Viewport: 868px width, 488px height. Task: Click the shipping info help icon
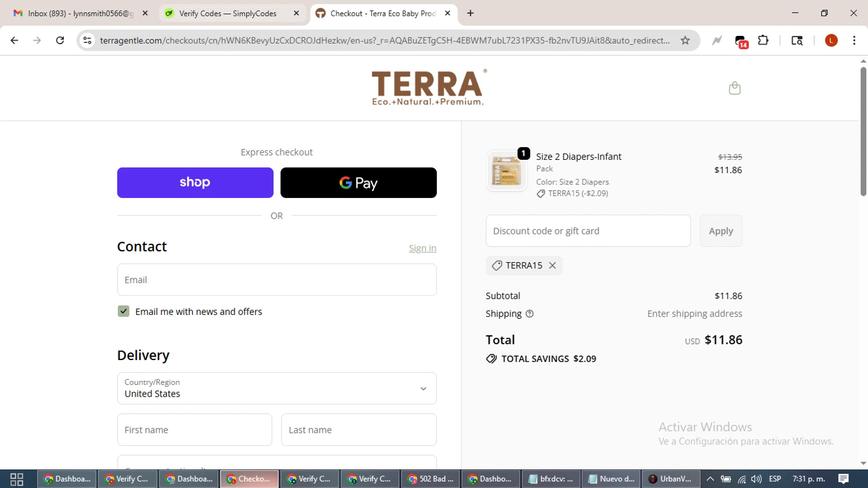tap(529, 314)
